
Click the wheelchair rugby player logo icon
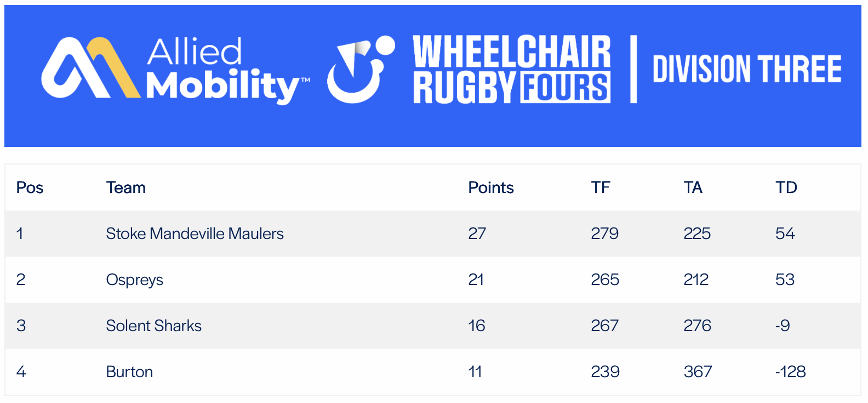pyautogui.click(x=361, y=70)
